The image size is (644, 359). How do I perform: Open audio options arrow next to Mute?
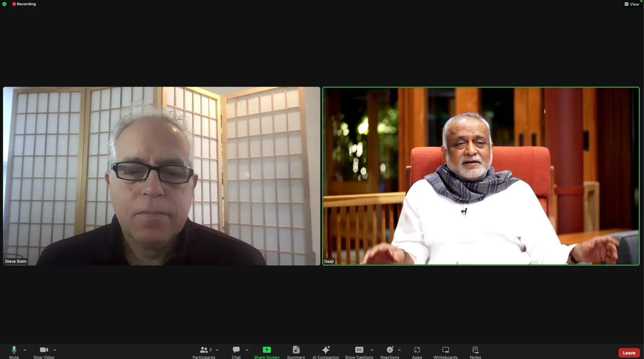[25, 350]
